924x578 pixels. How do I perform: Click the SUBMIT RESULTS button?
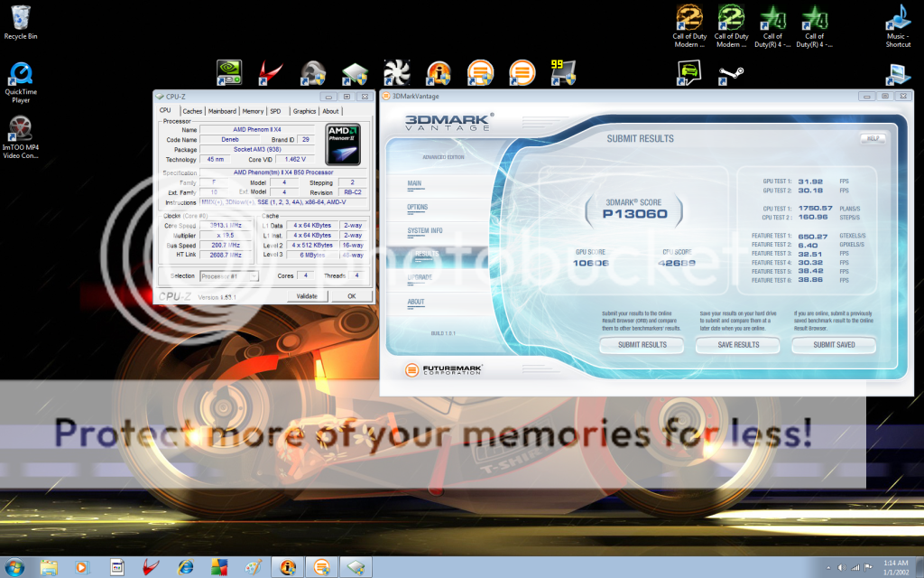[642, 345]
